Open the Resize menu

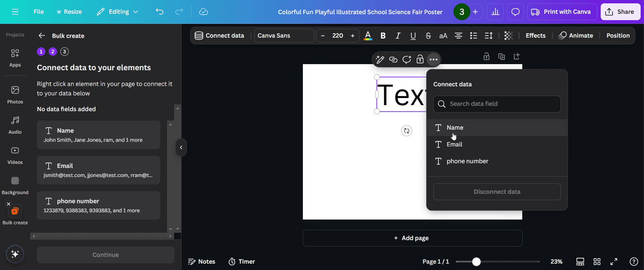coord(69,12)
